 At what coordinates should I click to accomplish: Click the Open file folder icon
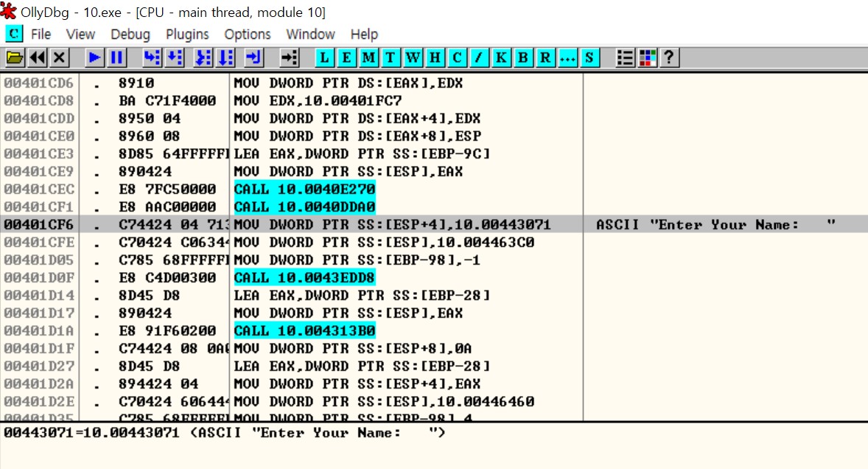coord(15,58)
